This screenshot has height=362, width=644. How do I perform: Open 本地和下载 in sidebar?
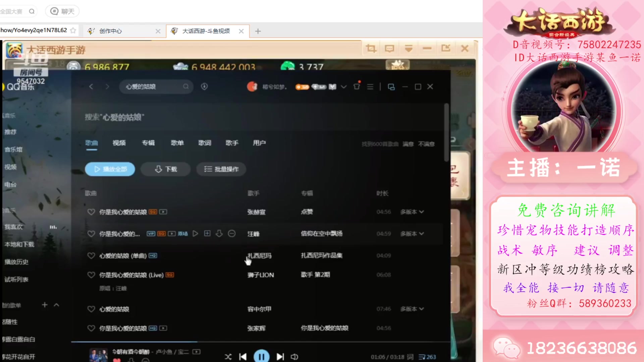point(19,244)
